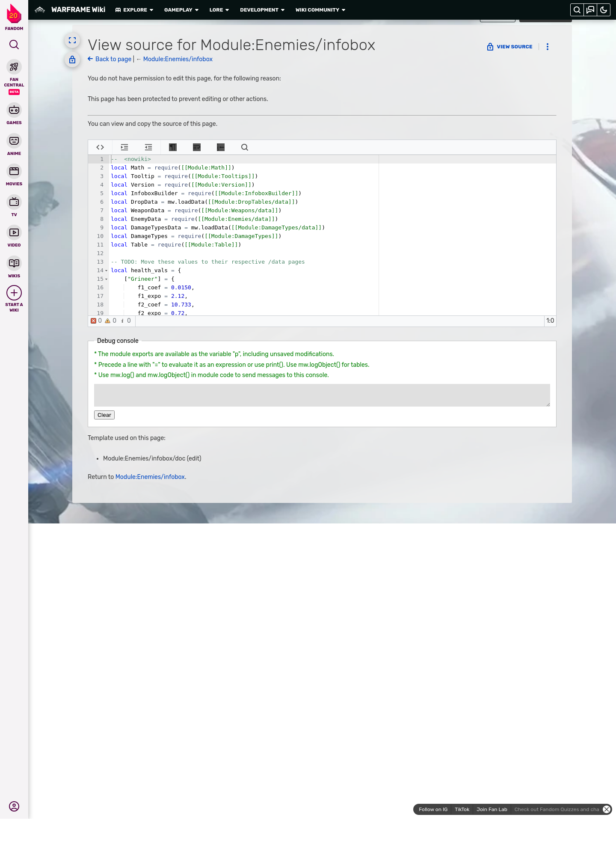Open the Video play icon

click(x=14, y=232)
